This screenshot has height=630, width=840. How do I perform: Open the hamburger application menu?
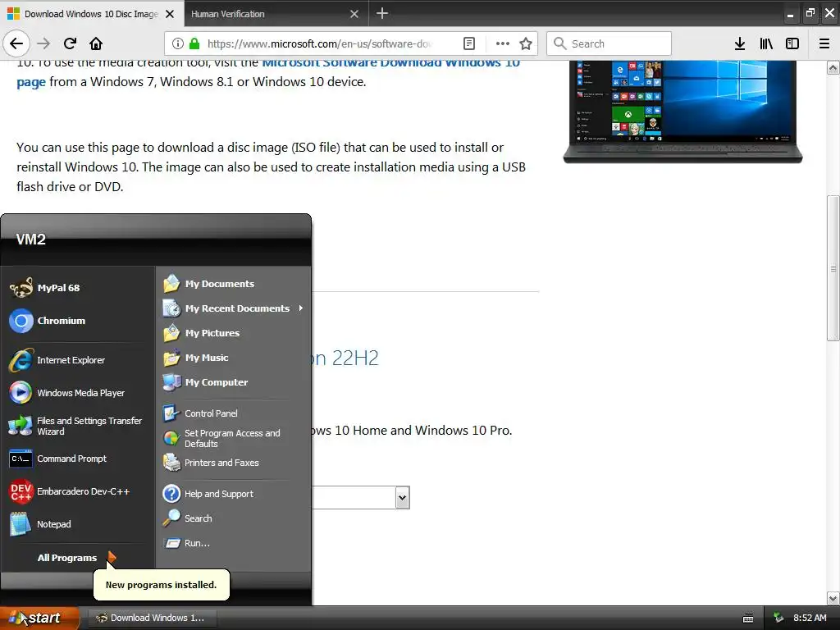(824, 43)
